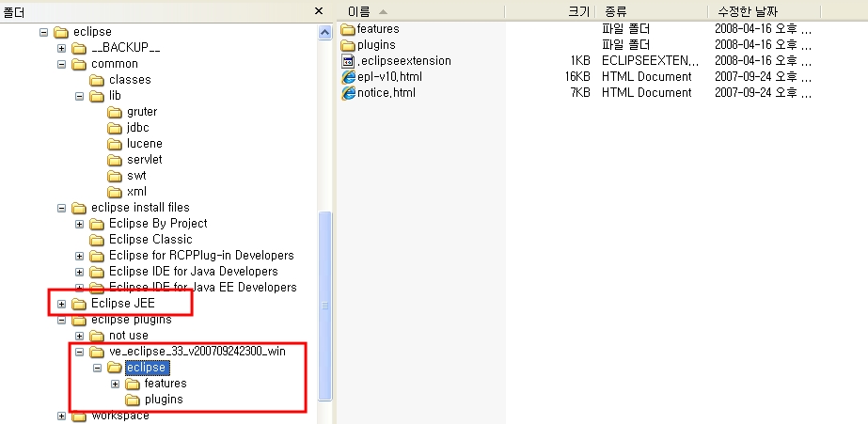Image resolution: width=868 pixels, height=424 pixels.
Task: Select Eclipse IDE for Java Developers item
Action: pyautogui.click(x=194, y=272)
